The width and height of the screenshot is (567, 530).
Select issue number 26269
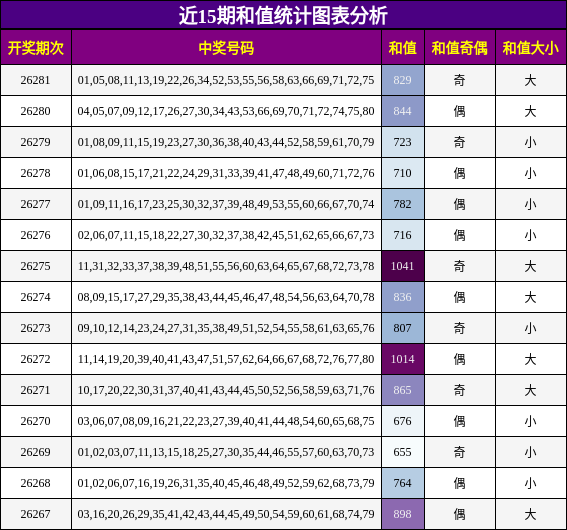click(x=35, y=452)
